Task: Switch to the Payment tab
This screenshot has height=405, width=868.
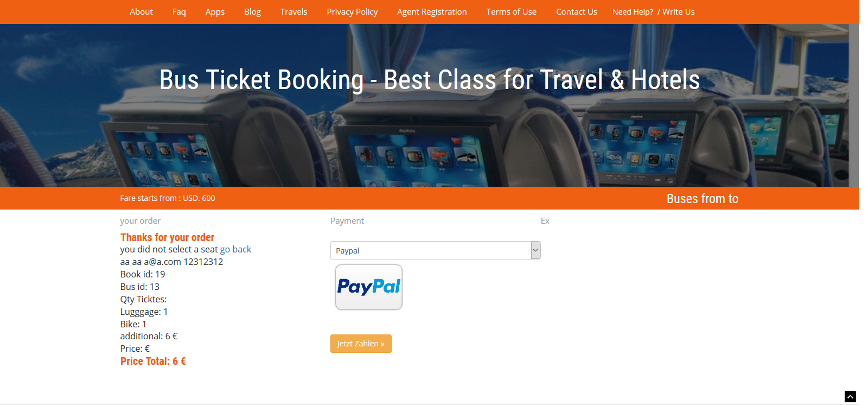Action: (x=347, y=220)
